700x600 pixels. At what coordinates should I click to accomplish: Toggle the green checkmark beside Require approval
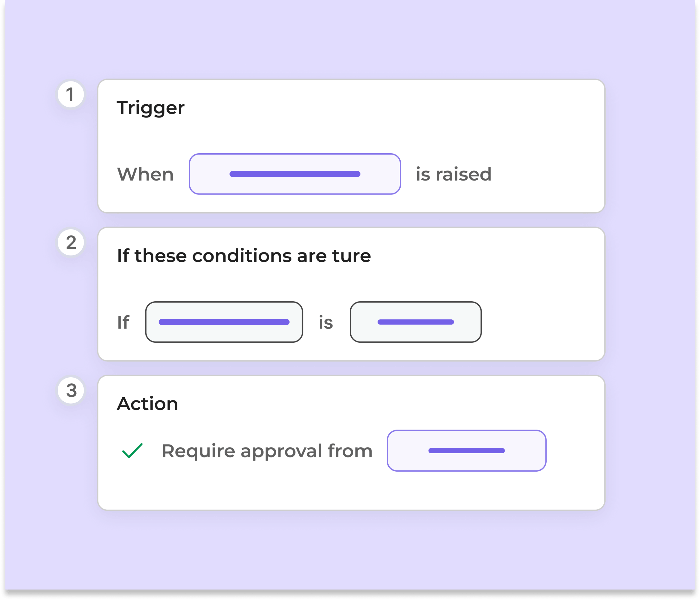(132, 451)
